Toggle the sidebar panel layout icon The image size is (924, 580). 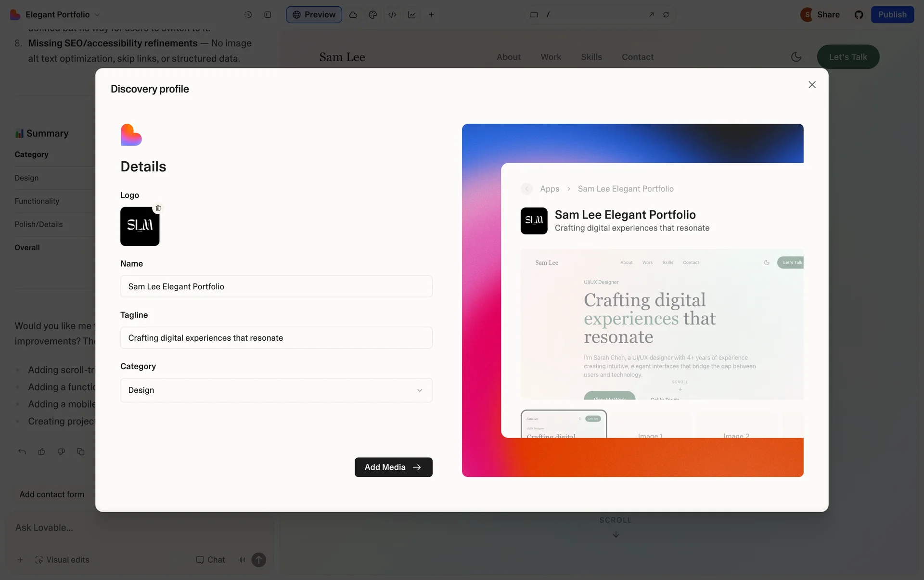tap(268, 14)
